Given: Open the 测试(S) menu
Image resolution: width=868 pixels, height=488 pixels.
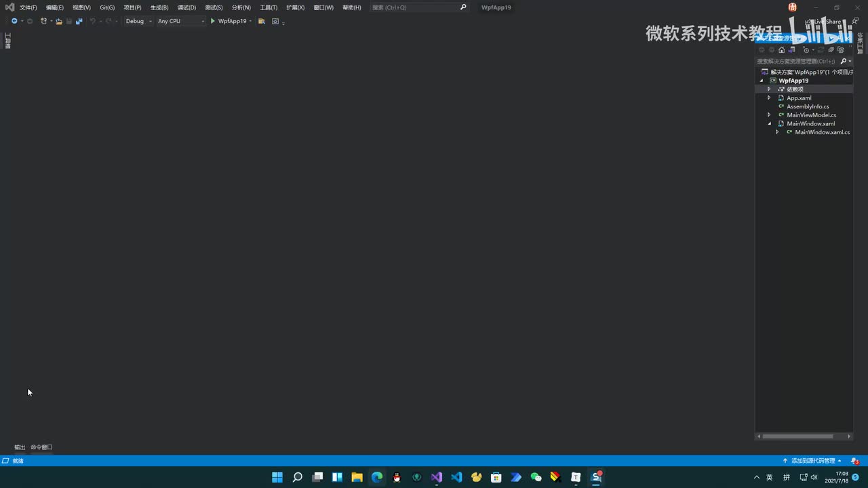Looking at the screenshot, I should [214, 7].
